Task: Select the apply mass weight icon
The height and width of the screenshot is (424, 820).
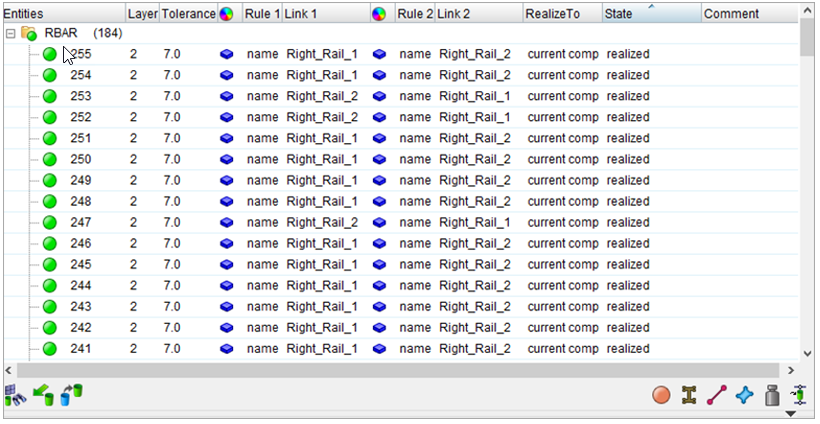Action: 772,395
